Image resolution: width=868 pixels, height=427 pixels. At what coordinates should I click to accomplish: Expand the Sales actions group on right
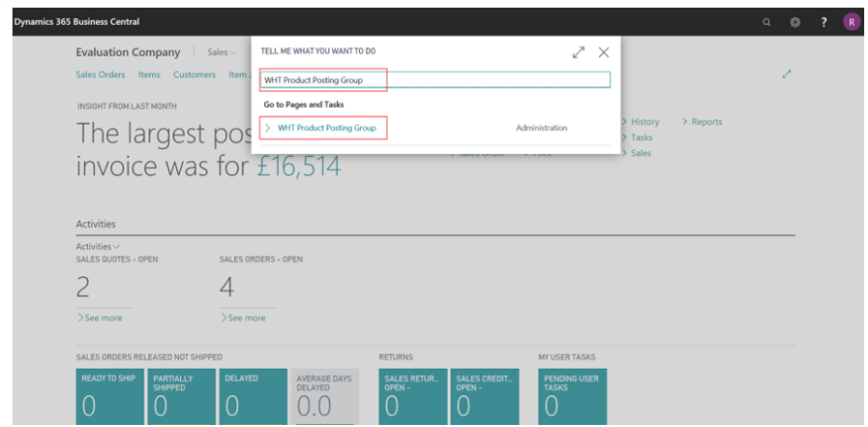click(x=636, y=153)
